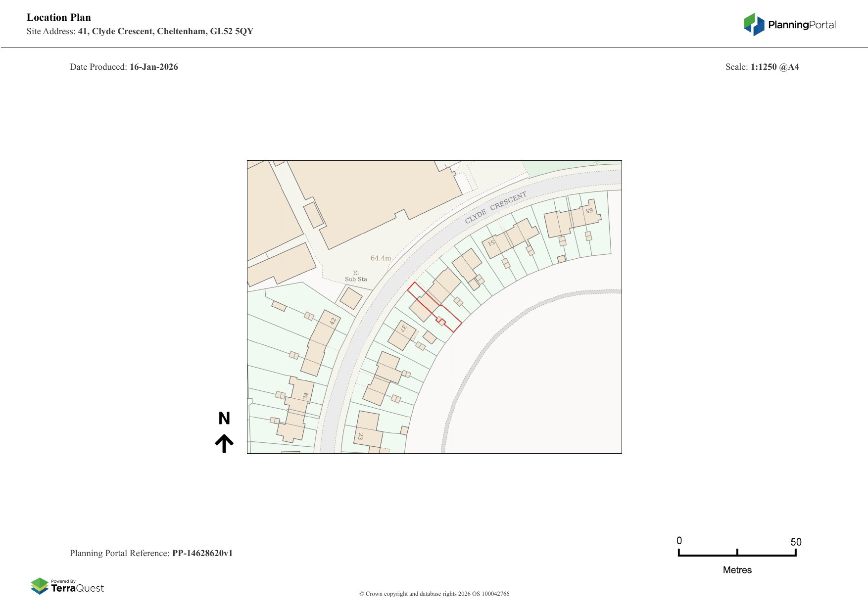Click the TerraQuest logo

click(x=67, y=586)
